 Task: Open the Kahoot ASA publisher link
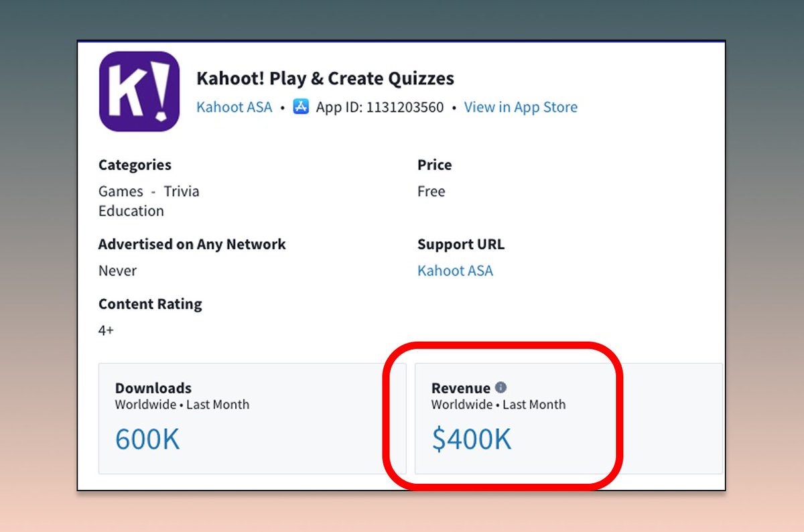tap(234, 107)
